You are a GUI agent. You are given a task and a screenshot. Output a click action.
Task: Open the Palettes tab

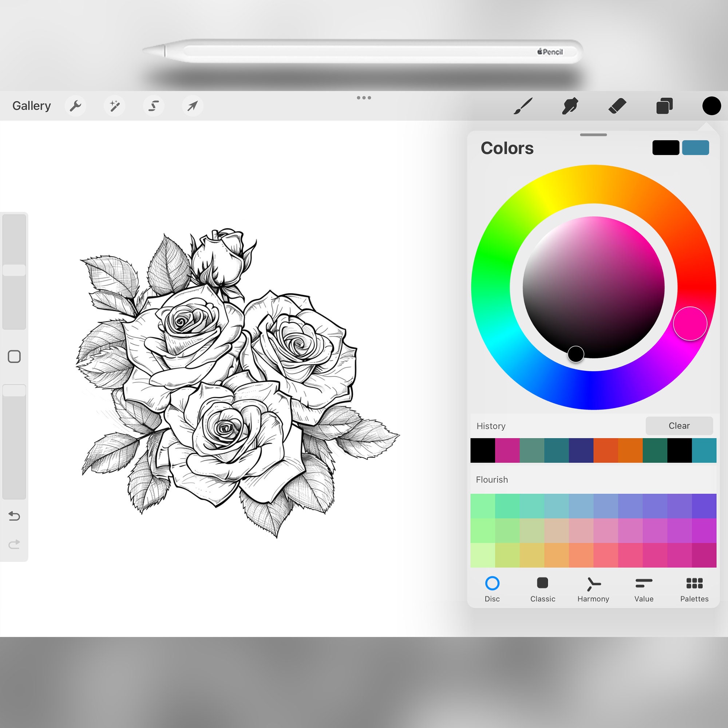(694, 590)
